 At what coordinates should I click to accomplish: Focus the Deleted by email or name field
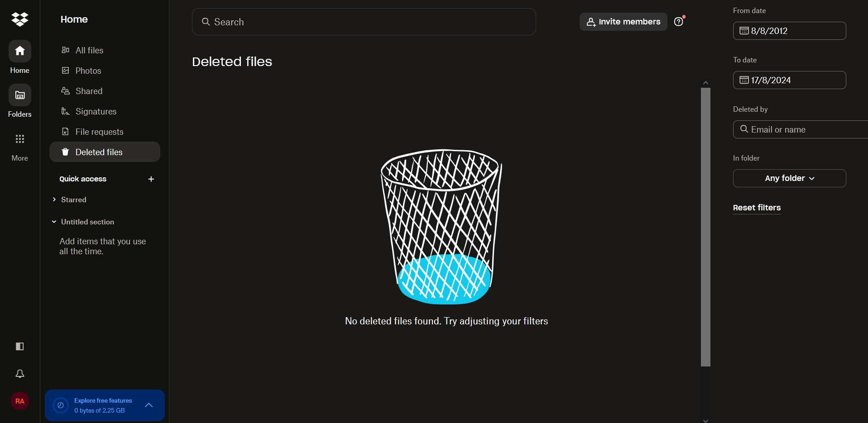[801, 129]
